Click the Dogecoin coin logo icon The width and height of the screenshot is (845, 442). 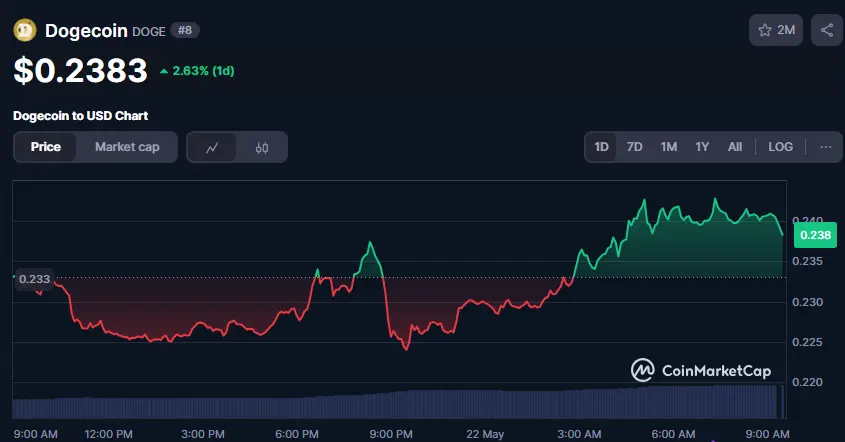pyautogui.click(x=25, y=30)
